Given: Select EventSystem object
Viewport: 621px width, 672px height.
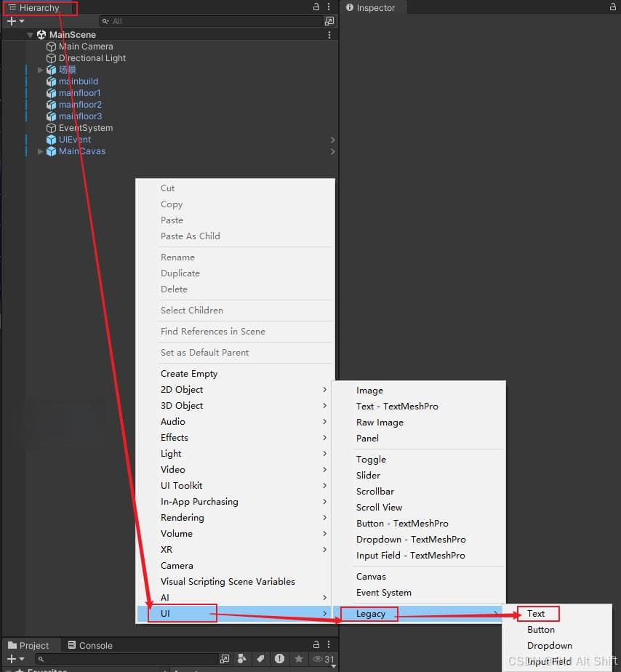Looking at the screenshot, I should pyautogui.click(x=86, y=128).
